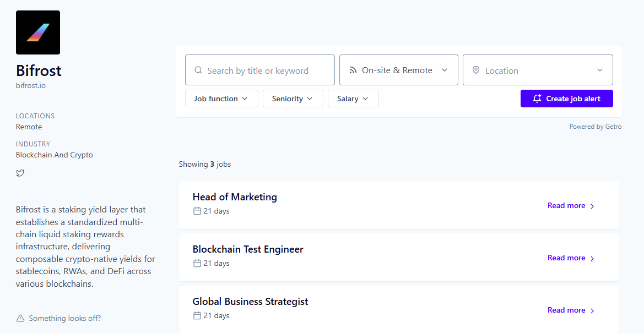Click the Bifrost company logo
The height and width of the screenshot is (333, 644).
click(38, 32)
